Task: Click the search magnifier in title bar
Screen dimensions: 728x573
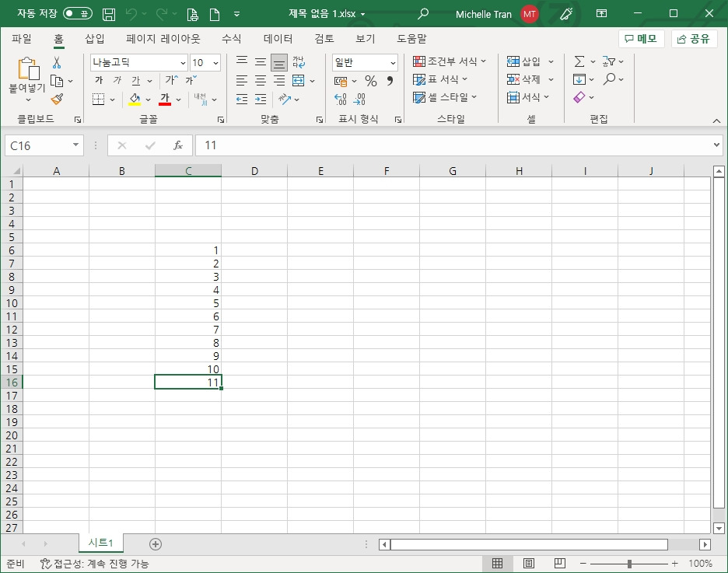Action: [x=422, y=14]
